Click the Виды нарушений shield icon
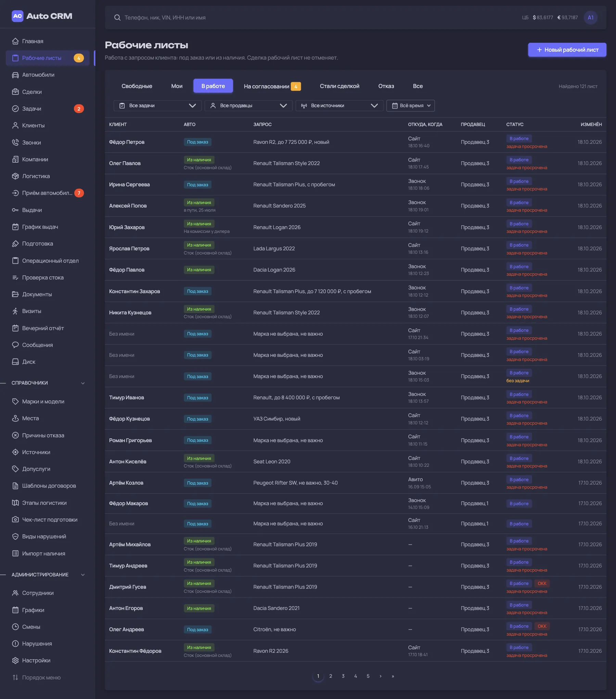 click(15, 536)
